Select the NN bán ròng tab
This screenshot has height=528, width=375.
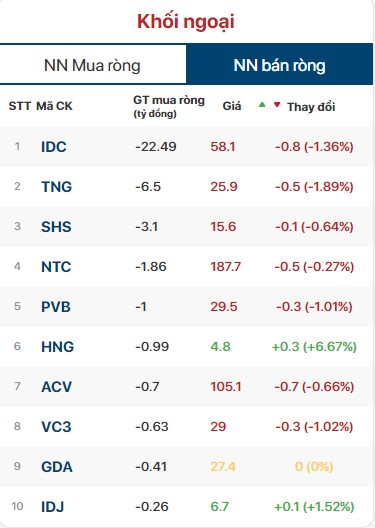pyautogui.click(x=279, y=65)
